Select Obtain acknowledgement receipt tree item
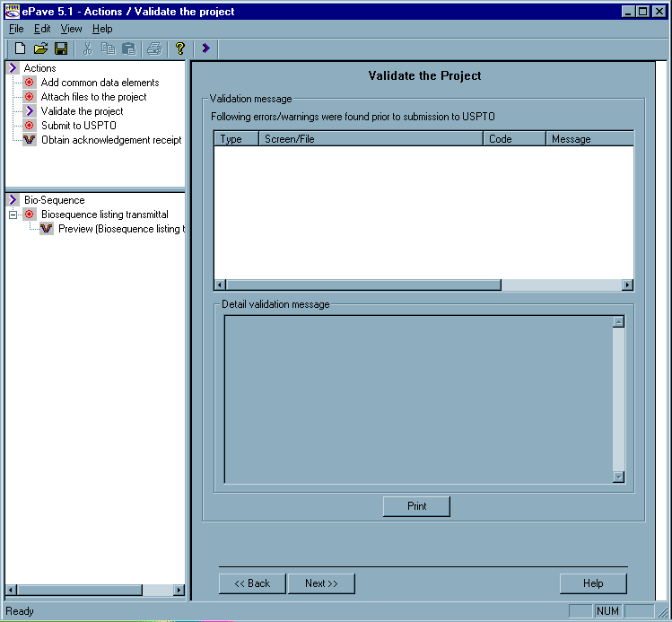 pyautogui.click(x=111, y=140)
